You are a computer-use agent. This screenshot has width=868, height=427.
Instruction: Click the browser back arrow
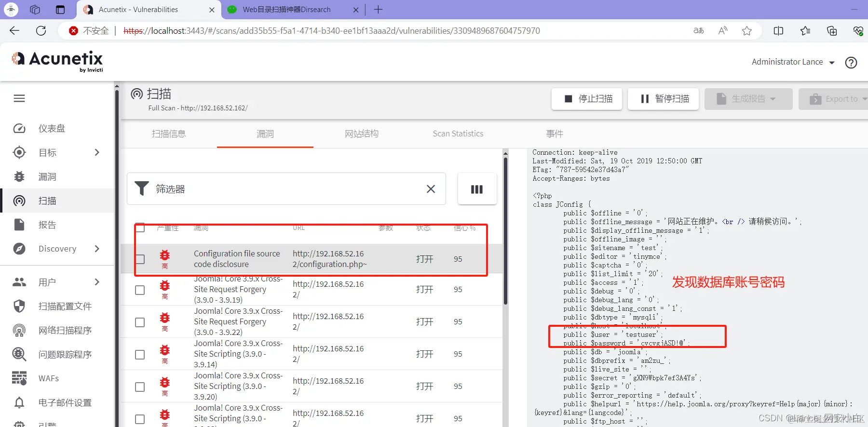click(x=14, y=31)
